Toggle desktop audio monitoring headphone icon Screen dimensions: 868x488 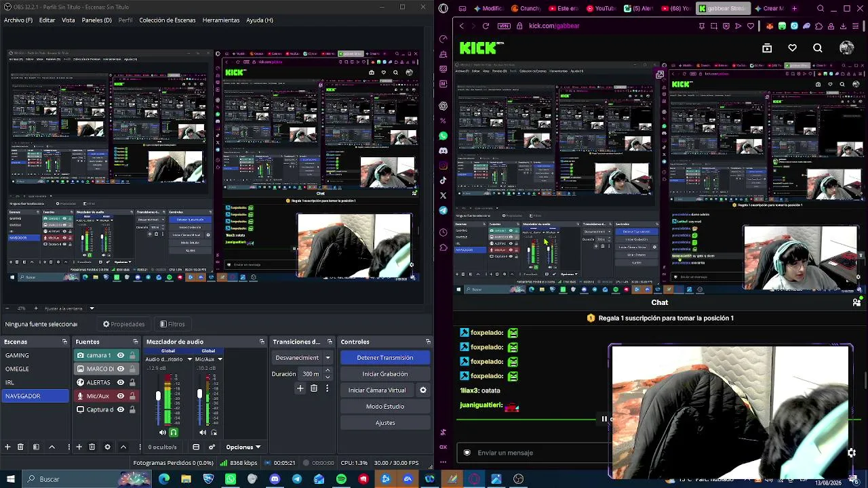[x=174, y=432]
